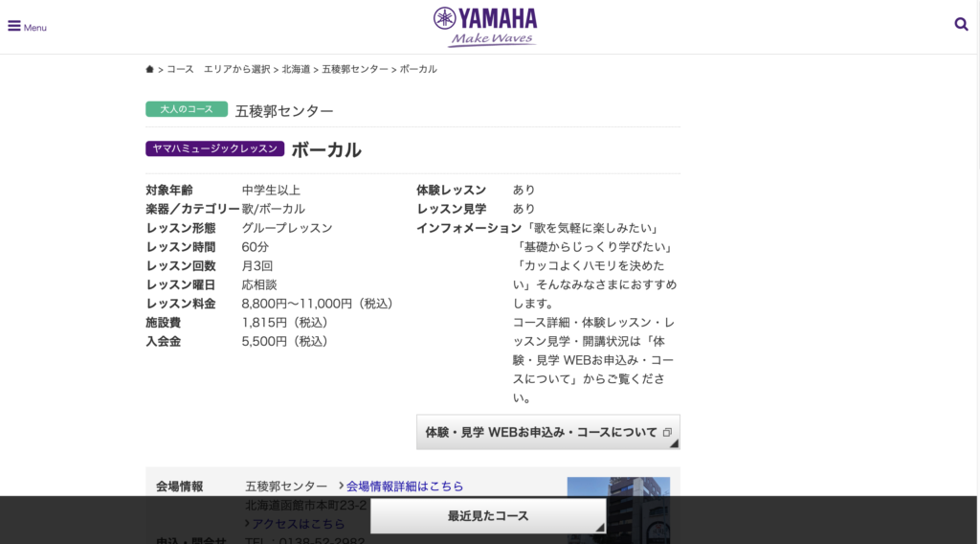Viewport: 980px width, 544px height.
Task: Click the 8,800円〜11,000円(税込) fee value
Action: (317, 304)
